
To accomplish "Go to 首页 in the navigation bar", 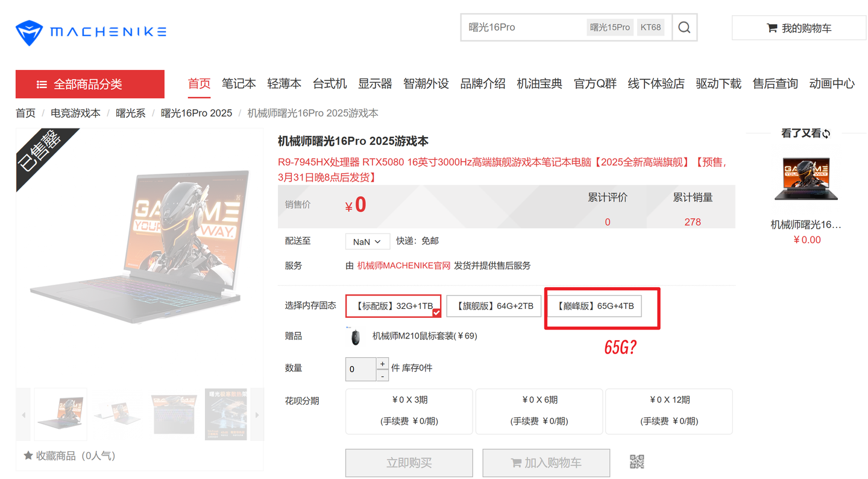I will pos(199,84).
